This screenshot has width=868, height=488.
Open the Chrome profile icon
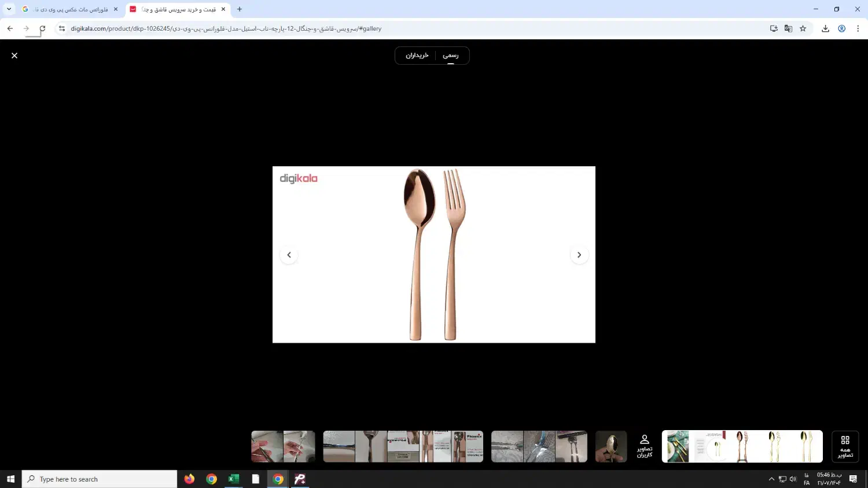[x=842, y=28]
